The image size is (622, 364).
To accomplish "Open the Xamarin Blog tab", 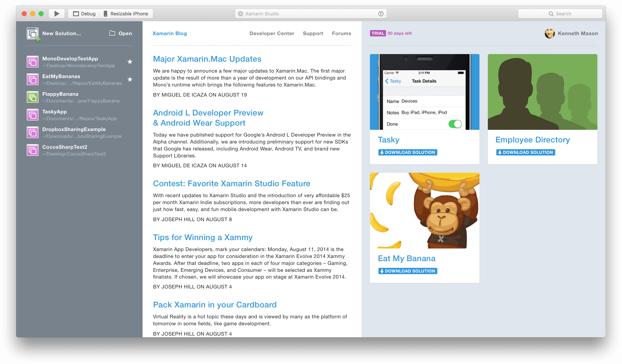I will pyautogui.click(x=169, y=33).
